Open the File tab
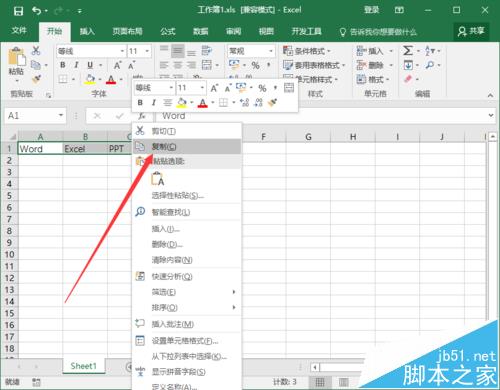This screenshot has height=390, width=500. (19, 31)
